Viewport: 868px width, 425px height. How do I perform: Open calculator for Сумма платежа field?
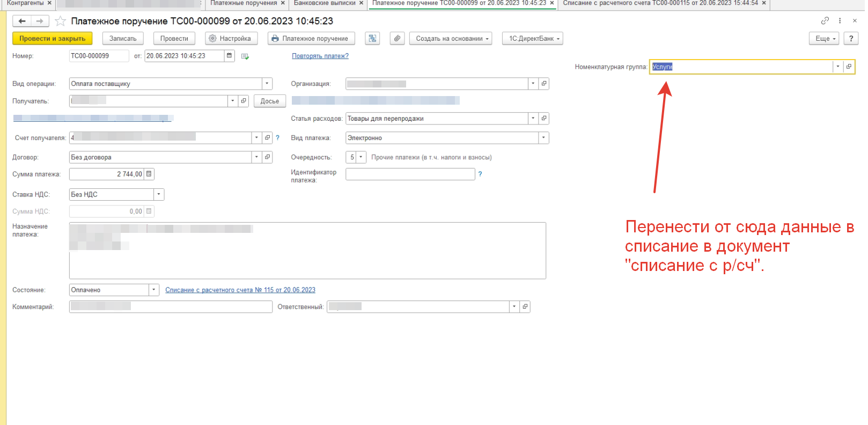point(149,174)
